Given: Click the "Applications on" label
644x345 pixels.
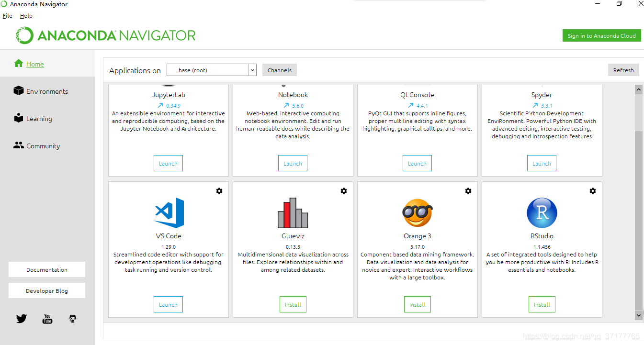Looking at the screenshot, I should 135,70.
